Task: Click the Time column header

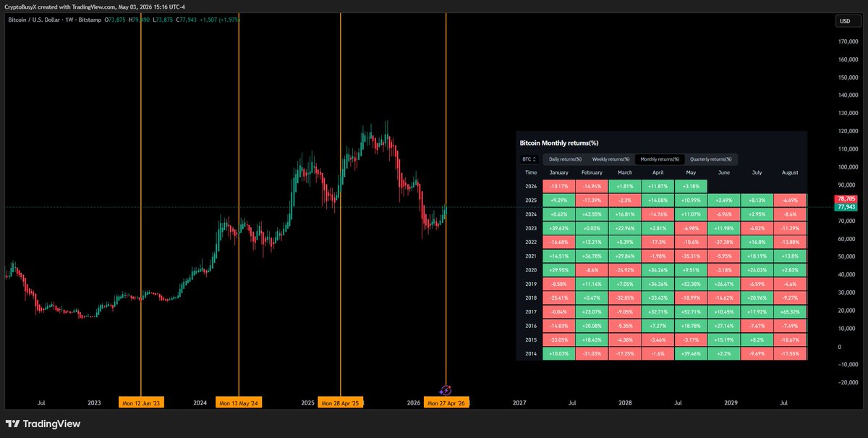Action: coord(531,173)
